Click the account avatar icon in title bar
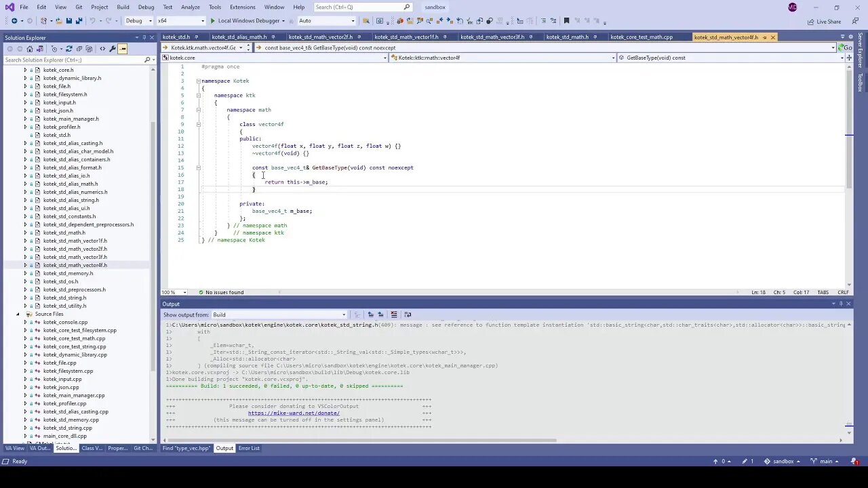868x488 pixels. (793, 7)
